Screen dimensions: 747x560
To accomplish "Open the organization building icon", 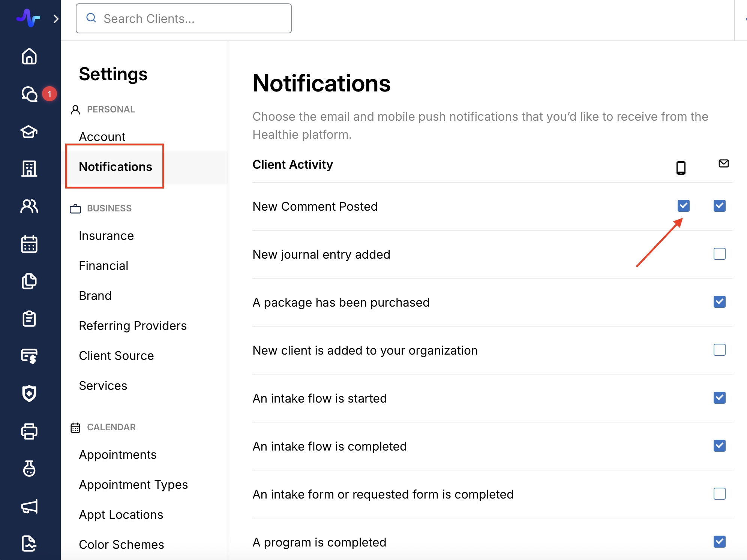I will click(29, 169).
